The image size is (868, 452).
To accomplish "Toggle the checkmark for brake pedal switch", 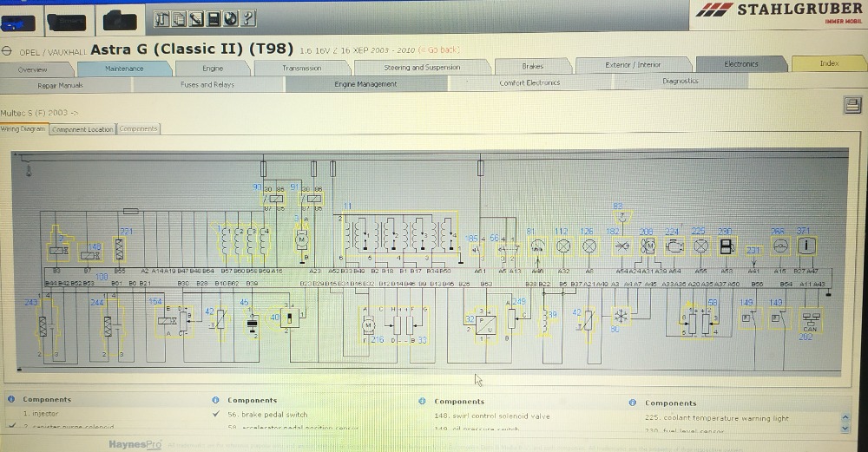I will pyautogui.click(x=217, y=415).
